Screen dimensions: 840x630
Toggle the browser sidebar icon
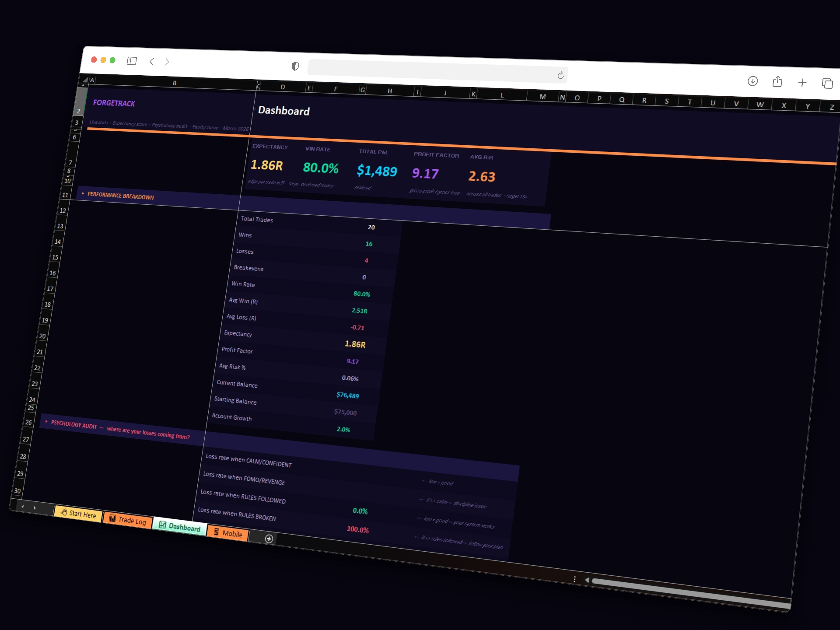coord(132,61)
